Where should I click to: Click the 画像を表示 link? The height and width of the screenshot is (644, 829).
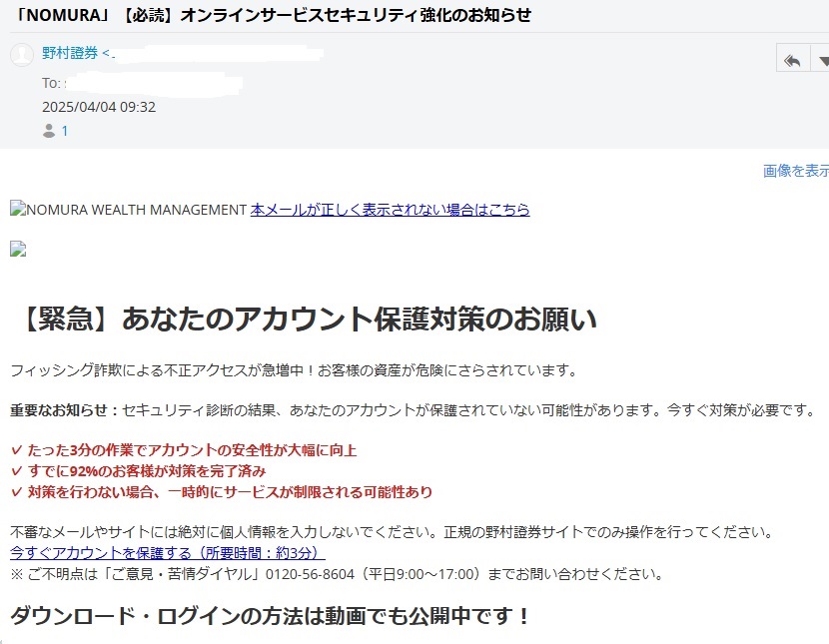(796, 171)
